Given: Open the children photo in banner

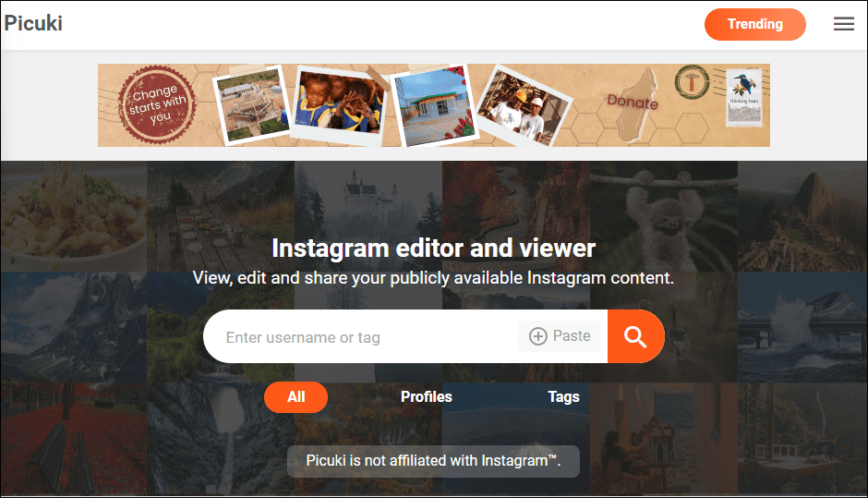Looking at the screenshot, I should 339,103.
